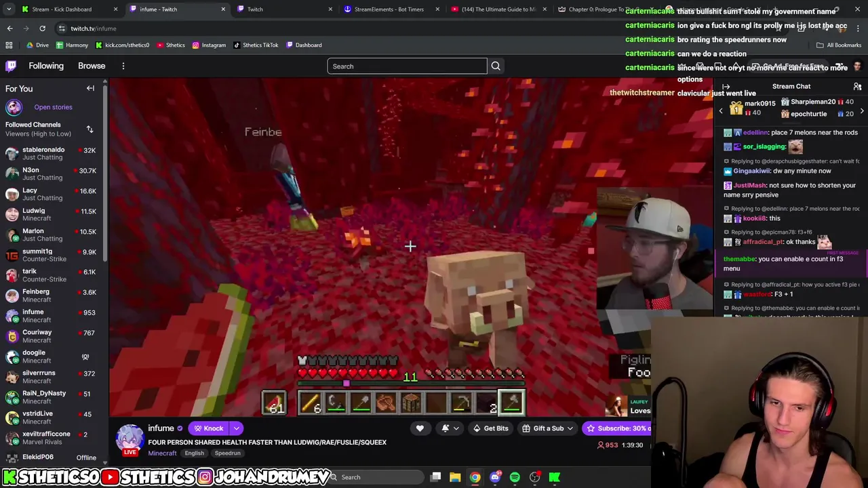Viewport: 868px width, 488px height.
Task: Click the English tag
Action: coord(194,453)
